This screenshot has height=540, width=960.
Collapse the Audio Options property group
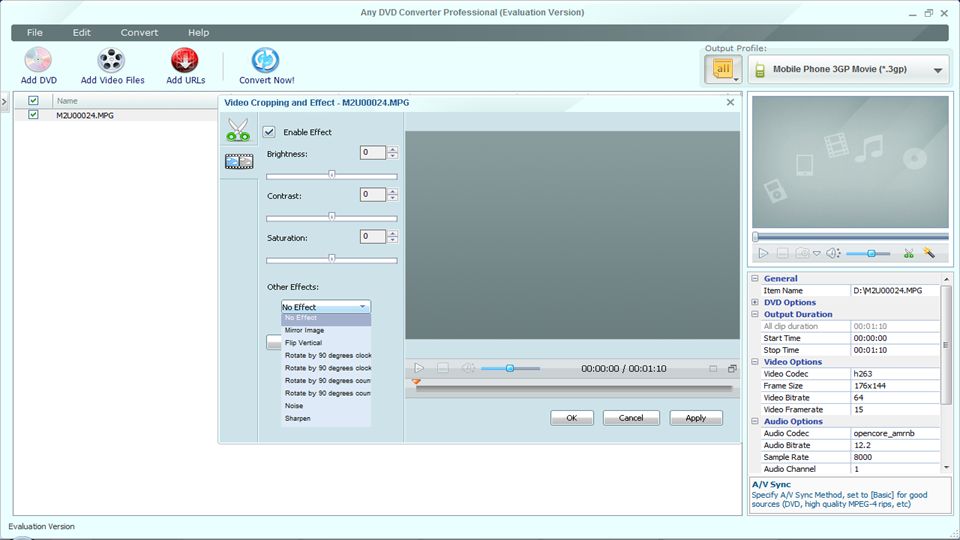click(x=755, y=421)
